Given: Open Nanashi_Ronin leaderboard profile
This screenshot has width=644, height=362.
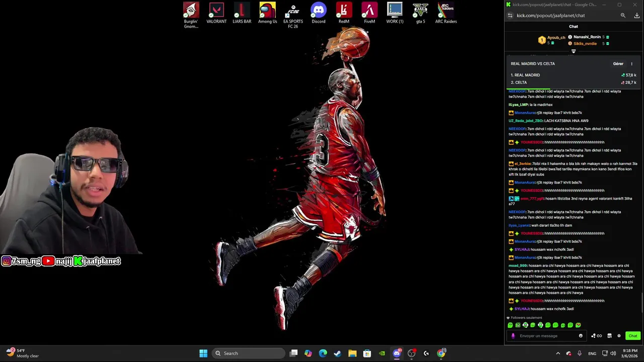Looking at the screenshot, I should [587, 37].
